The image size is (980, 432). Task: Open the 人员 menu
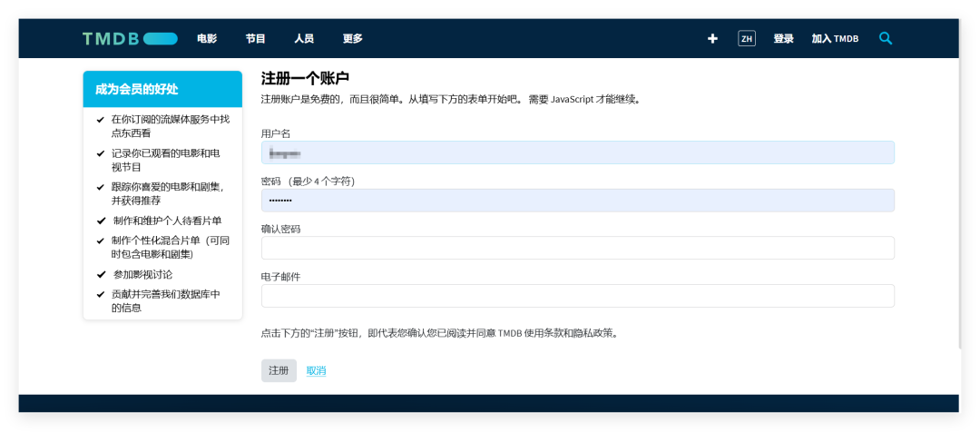pos(304,38)
